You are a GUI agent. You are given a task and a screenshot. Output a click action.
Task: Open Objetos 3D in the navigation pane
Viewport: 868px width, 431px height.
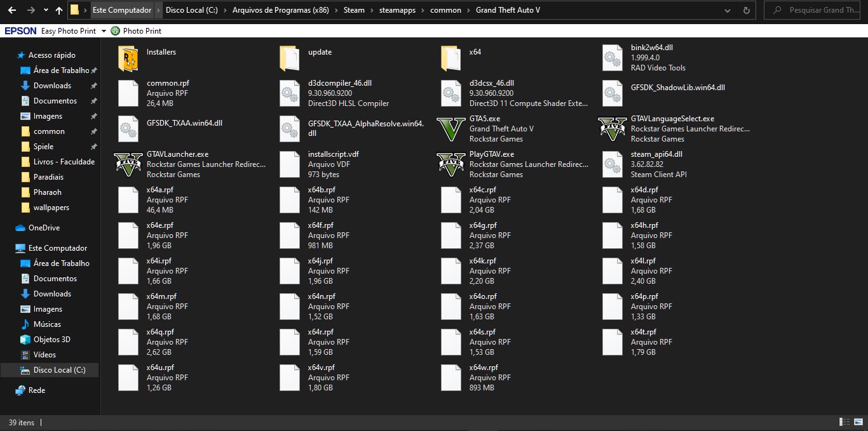pos(51,340)
